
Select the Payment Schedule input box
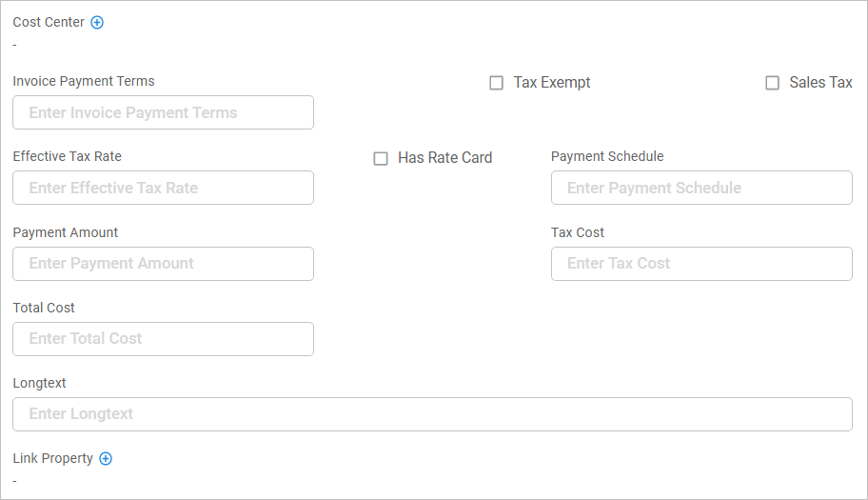(x=701, y=188)
